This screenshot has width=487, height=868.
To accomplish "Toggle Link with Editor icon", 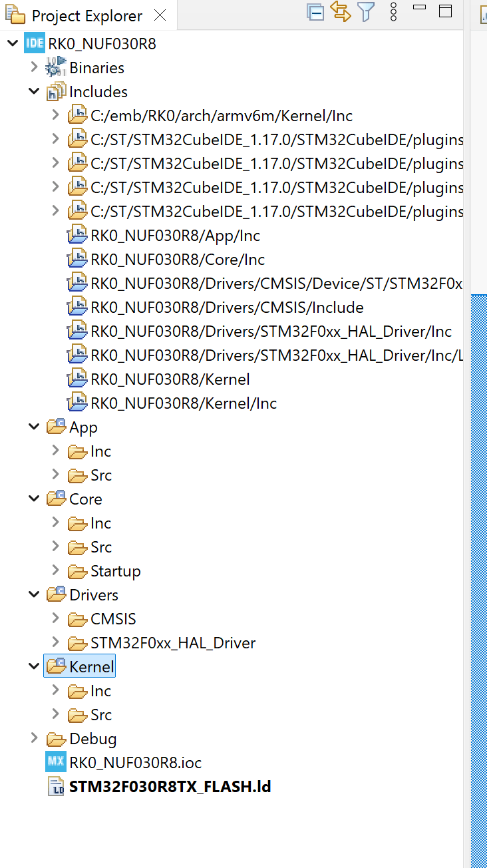I will pyautogui.click(x=341, y=12).
